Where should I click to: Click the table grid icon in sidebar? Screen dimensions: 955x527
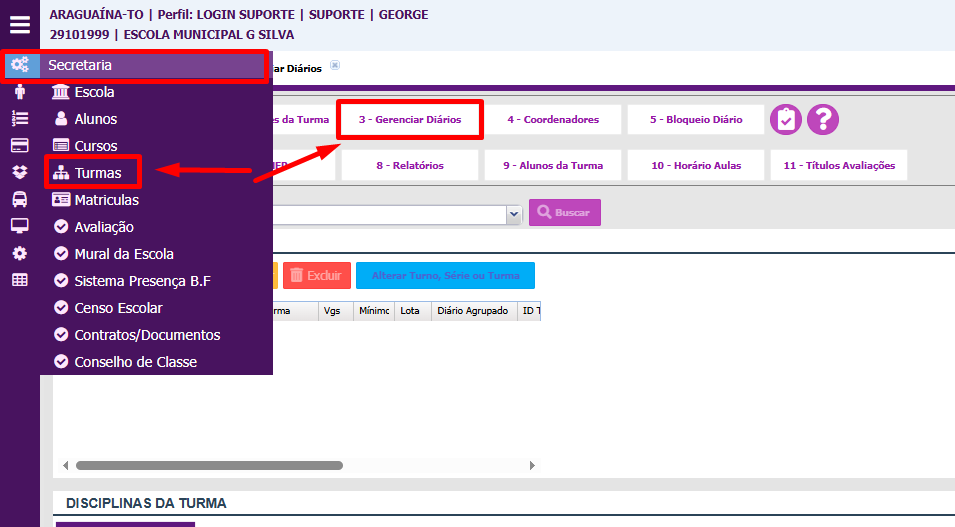click(x=20, y=280)
